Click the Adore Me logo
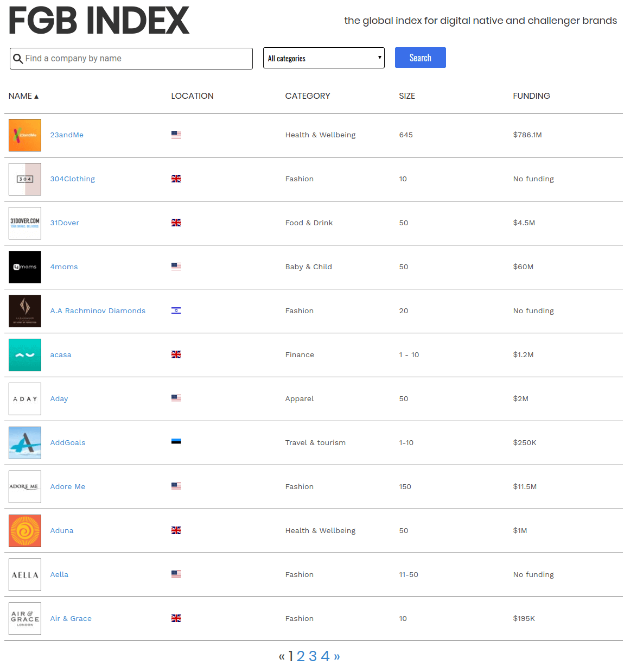The height and width of the screenshot is (672, 624). coord(25,487)
